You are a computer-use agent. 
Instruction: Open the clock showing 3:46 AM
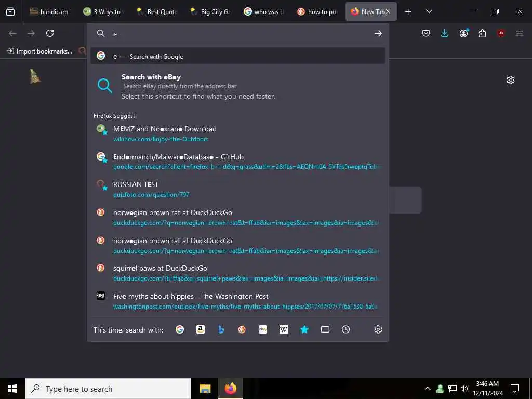(x=487, y=389)
